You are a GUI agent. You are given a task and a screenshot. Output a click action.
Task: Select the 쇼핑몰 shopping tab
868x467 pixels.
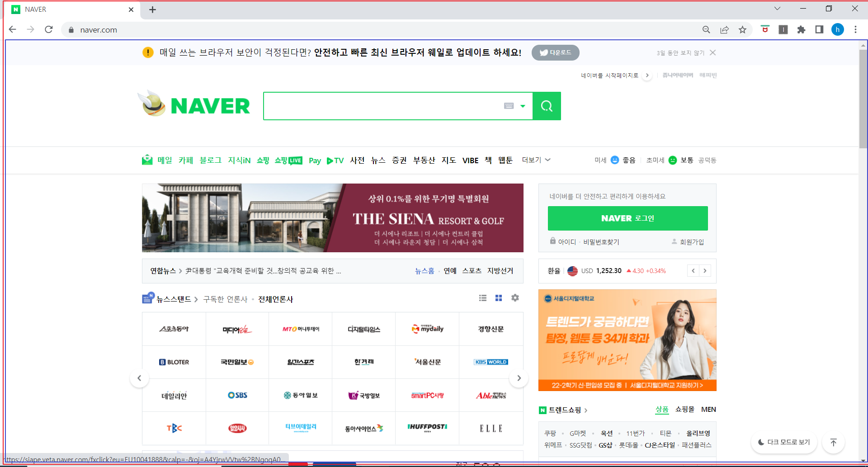[x=684, y=409]
